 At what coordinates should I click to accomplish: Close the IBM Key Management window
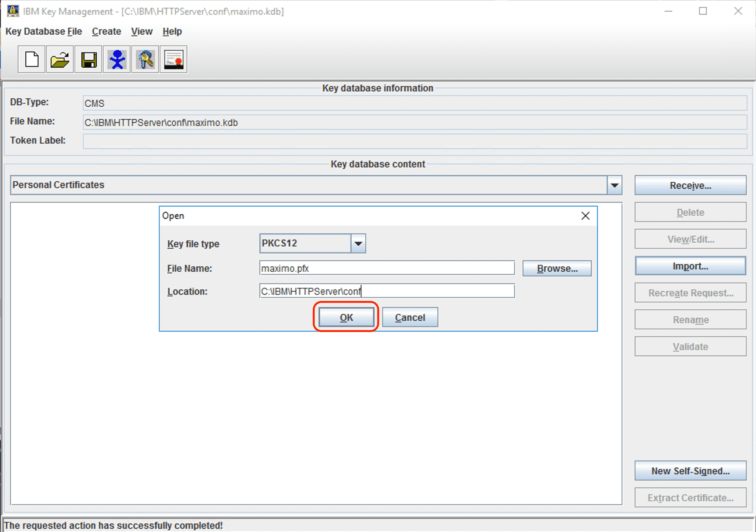pos(738,11)
